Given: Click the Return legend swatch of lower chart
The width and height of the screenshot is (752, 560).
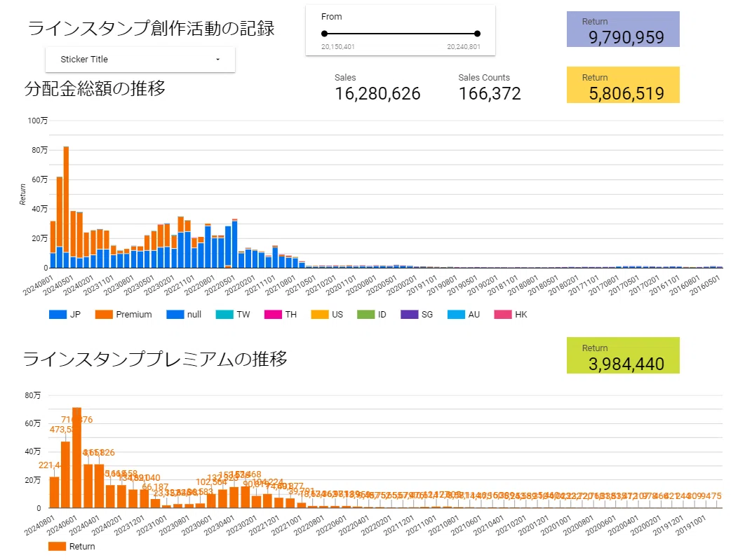Looking at the screenshot, I should pos(57,546).
